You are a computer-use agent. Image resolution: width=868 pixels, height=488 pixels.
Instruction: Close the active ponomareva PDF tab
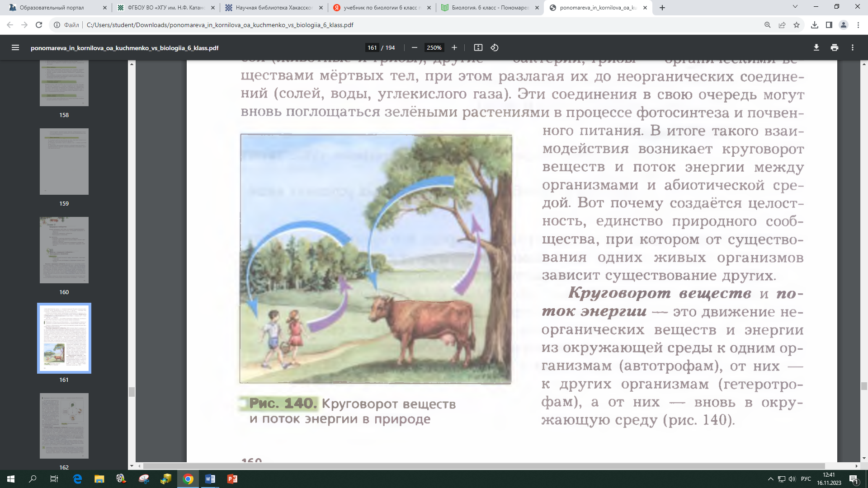[645, 8]
